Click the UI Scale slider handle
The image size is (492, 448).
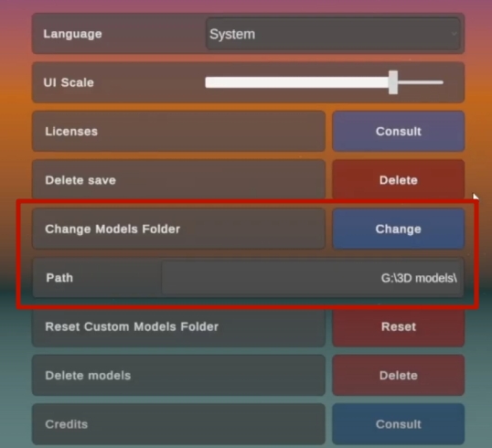click(393, 82)
